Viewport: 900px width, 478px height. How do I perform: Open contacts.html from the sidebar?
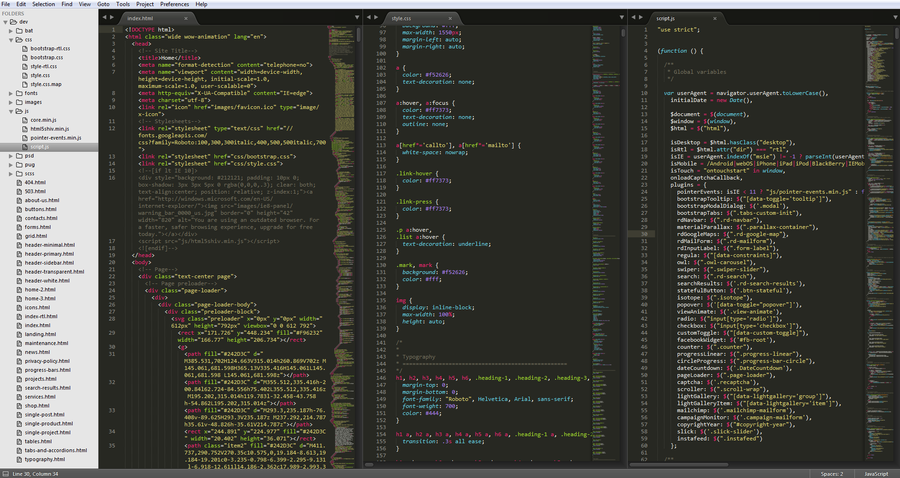coord(41,217)
